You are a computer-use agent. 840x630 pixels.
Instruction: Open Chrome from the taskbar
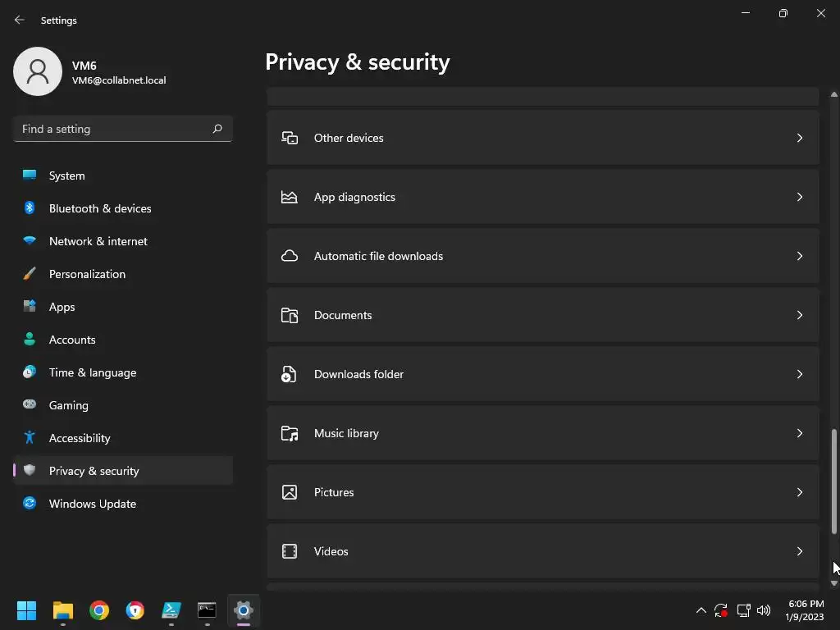[x=99, y=610]
